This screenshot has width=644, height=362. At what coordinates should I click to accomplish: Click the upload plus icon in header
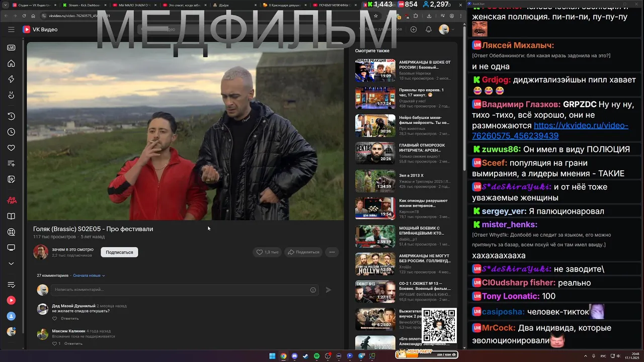tap(414, 30)
